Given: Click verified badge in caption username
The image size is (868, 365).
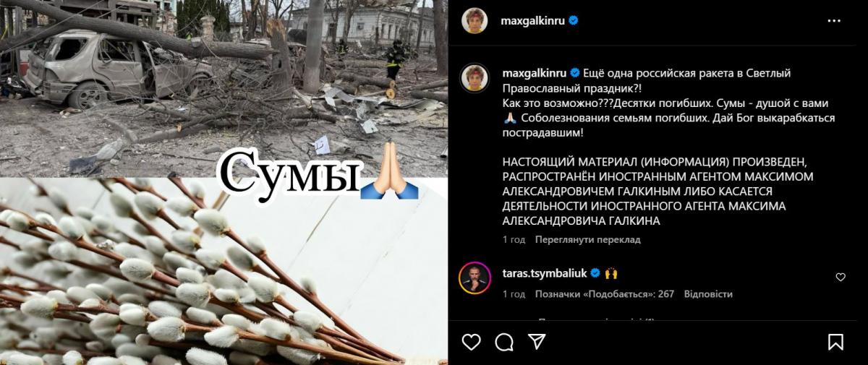Looking at the screenshot, I should [576, 73].
